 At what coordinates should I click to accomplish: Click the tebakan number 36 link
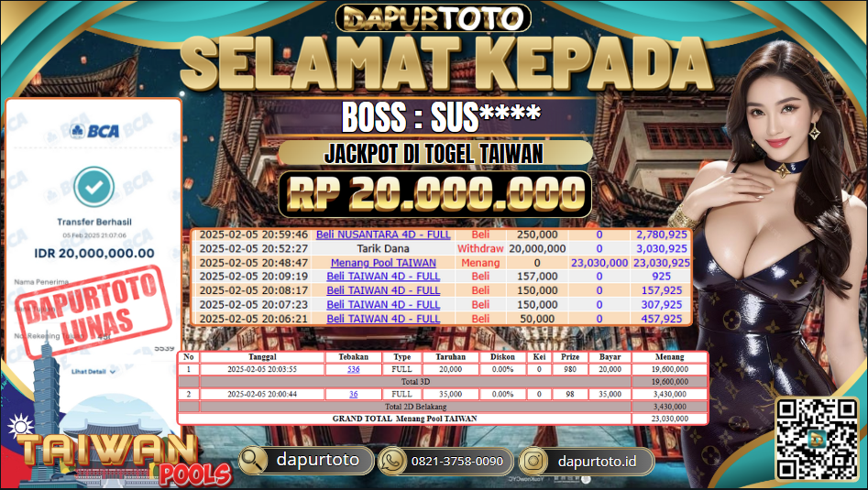pos(353,395)
